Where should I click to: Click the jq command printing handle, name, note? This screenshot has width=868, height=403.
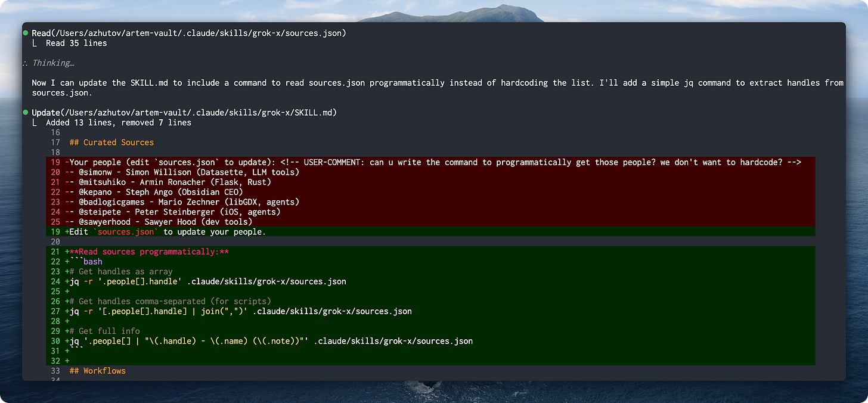[271, 341]
